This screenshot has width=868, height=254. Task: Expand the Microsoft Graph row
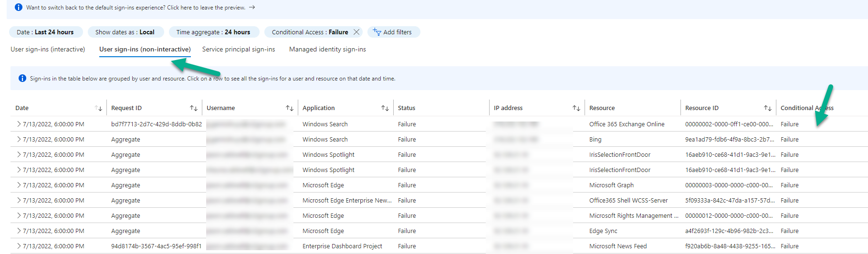[x=19, y=185]
